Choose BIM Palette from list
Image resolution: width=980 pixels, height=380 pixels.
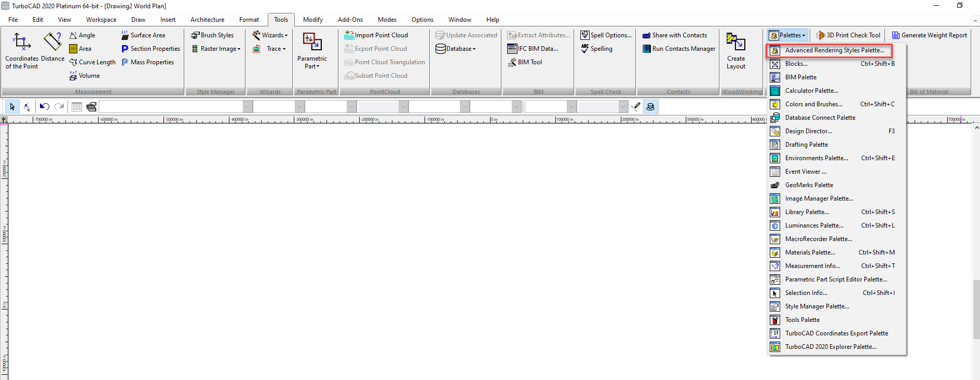point(836,77)
